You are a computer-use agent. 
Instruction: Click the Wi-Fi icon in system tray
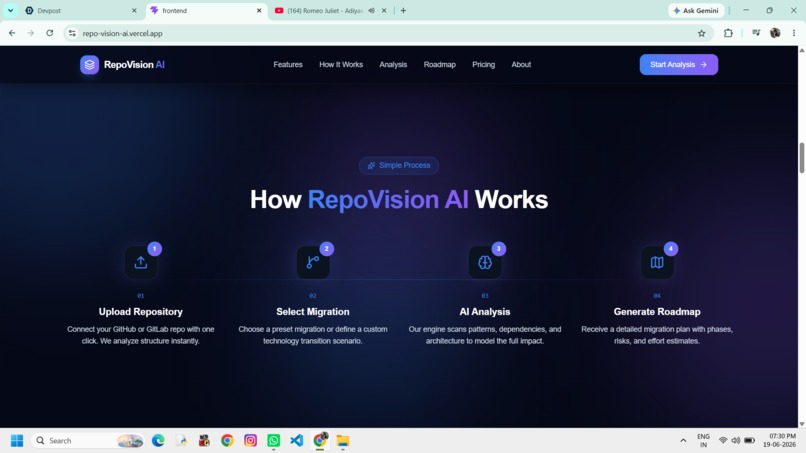[x=723, y=441]
